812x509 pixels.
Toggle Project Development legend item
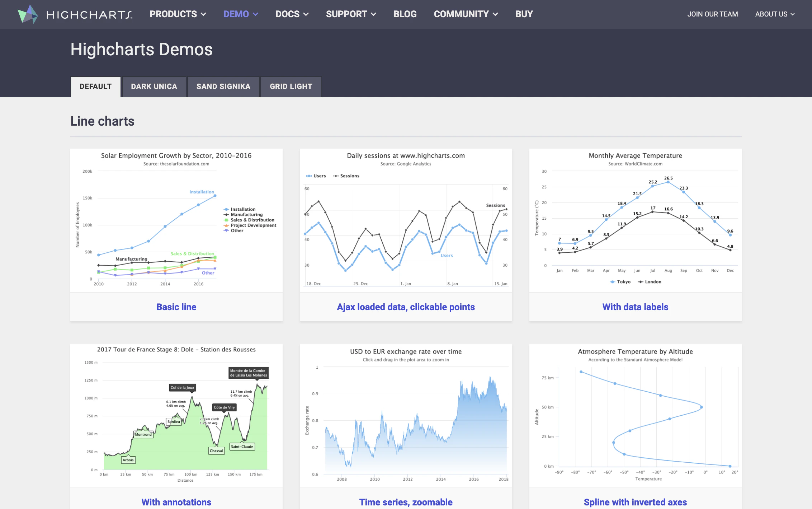click(250, 225)
